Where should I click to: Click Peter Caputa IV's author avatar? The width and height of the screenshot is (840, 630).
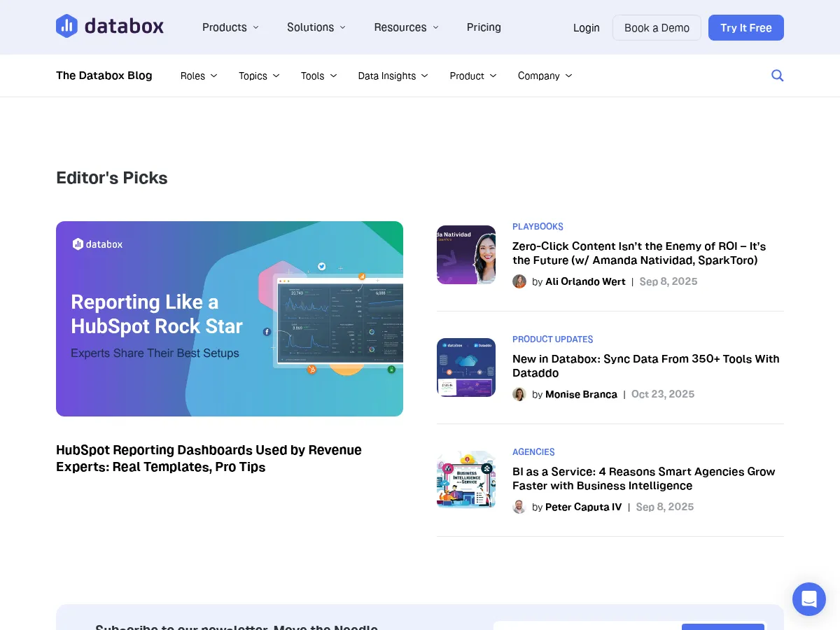[x=519, y=506]
